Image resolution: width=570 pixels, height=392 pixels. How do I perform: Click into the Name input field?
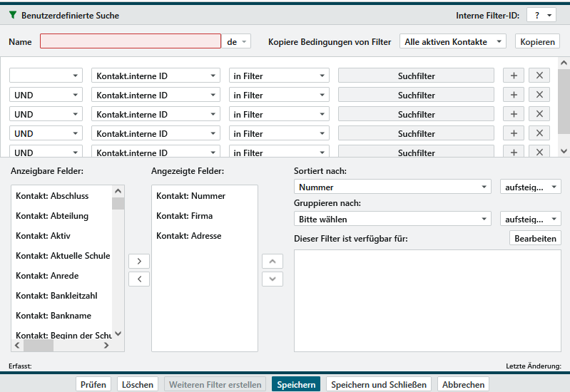130,42
